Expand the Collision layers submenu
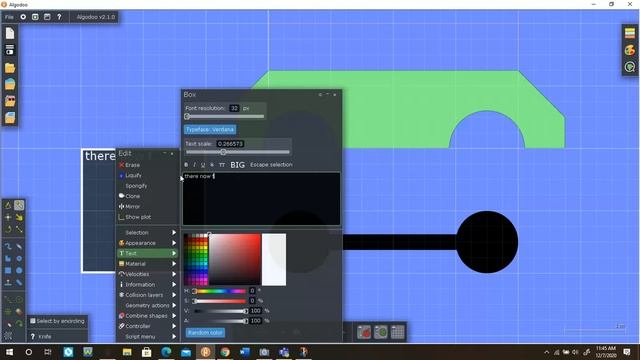 [x=147, y=295]
